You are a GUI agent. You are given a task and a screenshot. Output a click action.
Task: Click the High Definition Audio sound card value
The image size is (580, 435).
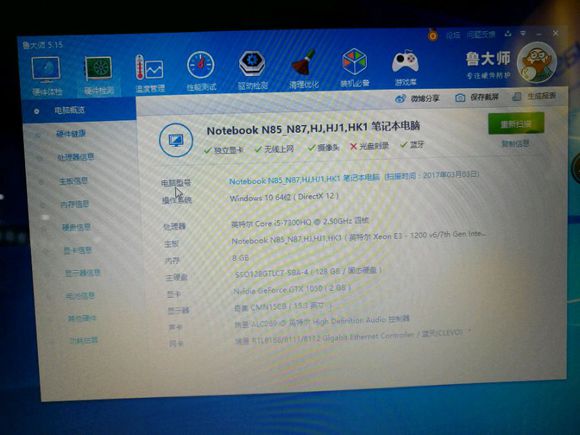(323, 322)
